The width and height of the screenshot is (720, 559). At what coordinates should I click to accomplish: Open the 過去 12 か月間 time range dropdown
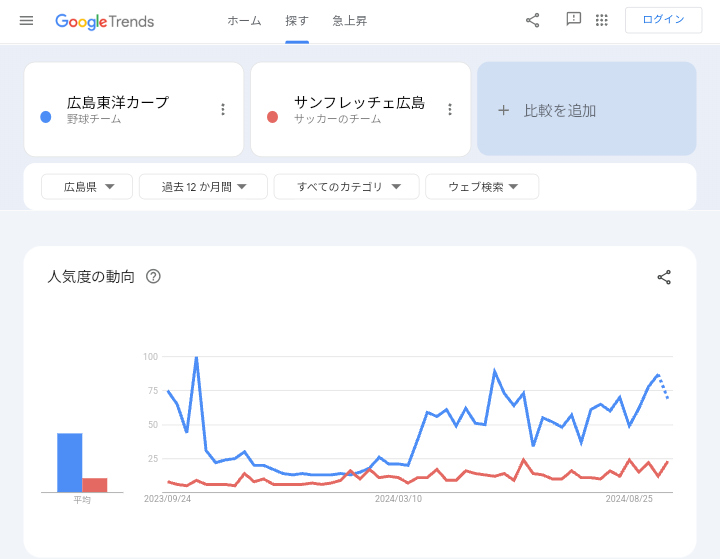(203, 187)
